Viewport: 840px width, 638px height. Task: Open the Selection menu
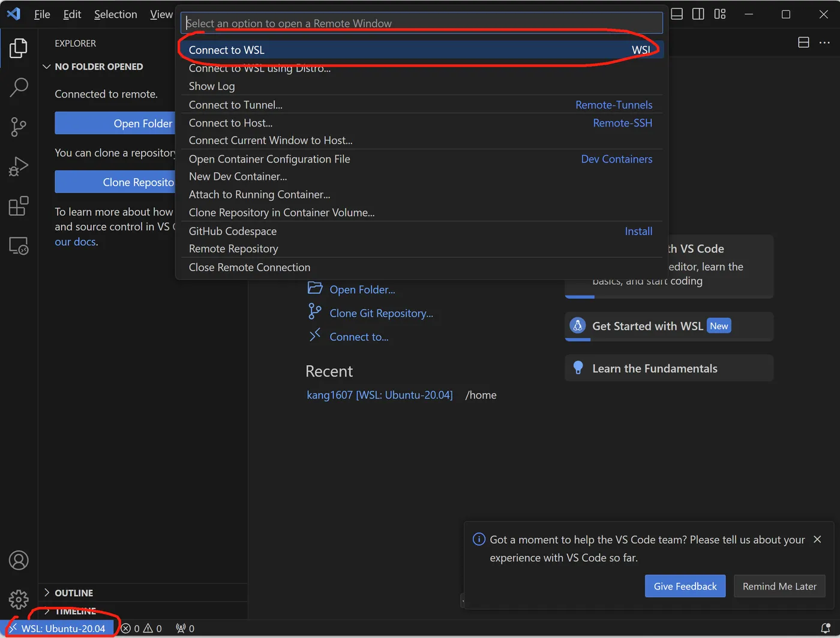(x=115, y=14)
